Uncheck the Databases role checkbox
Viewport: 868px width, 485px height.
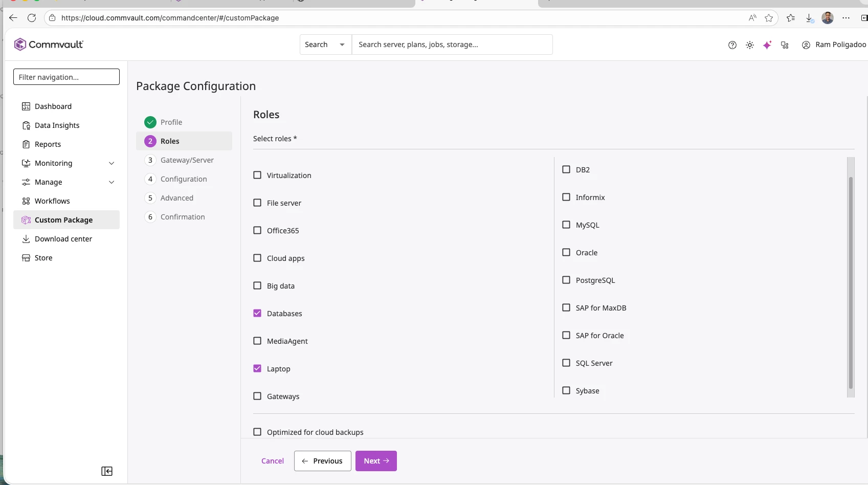pyautogui.click(x=257, y=314)
